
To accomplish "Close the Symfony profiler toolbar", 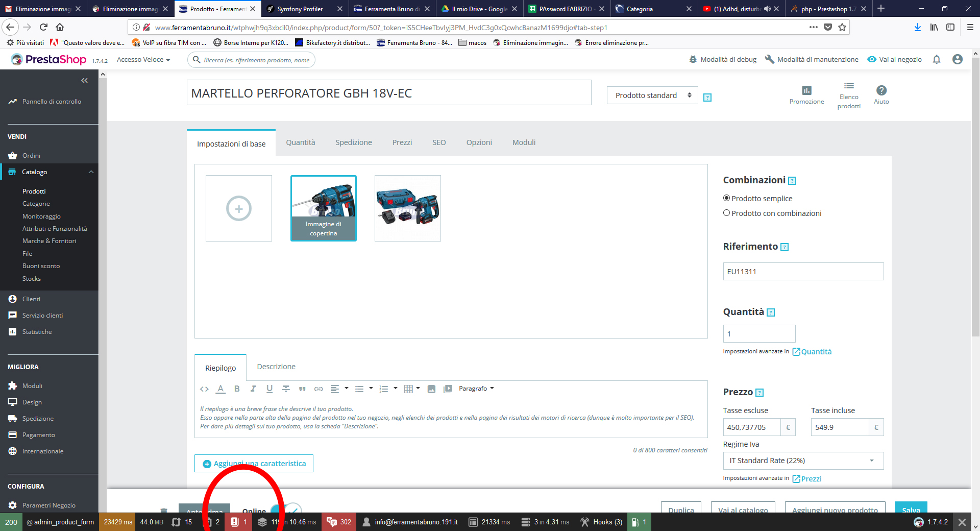I will click(962, 522).
